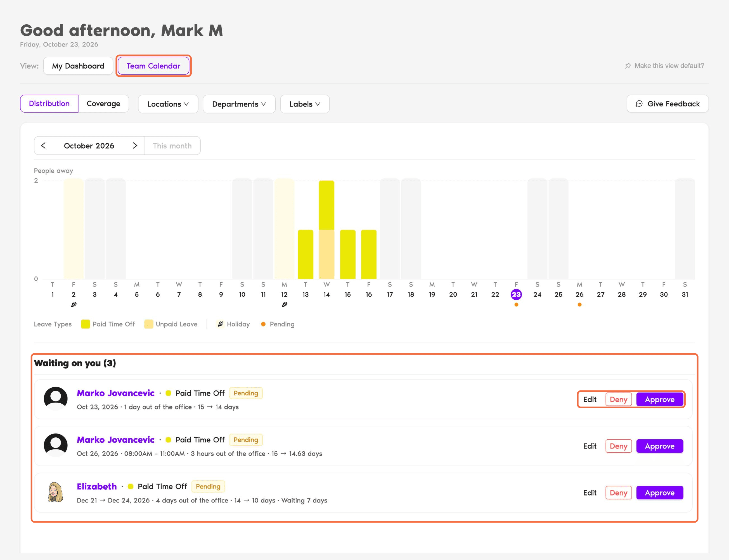Open Elizabeth's avatar picture
Image resolution: width=729 pixels, height=560 pixels.
click(x=56, y=492)
